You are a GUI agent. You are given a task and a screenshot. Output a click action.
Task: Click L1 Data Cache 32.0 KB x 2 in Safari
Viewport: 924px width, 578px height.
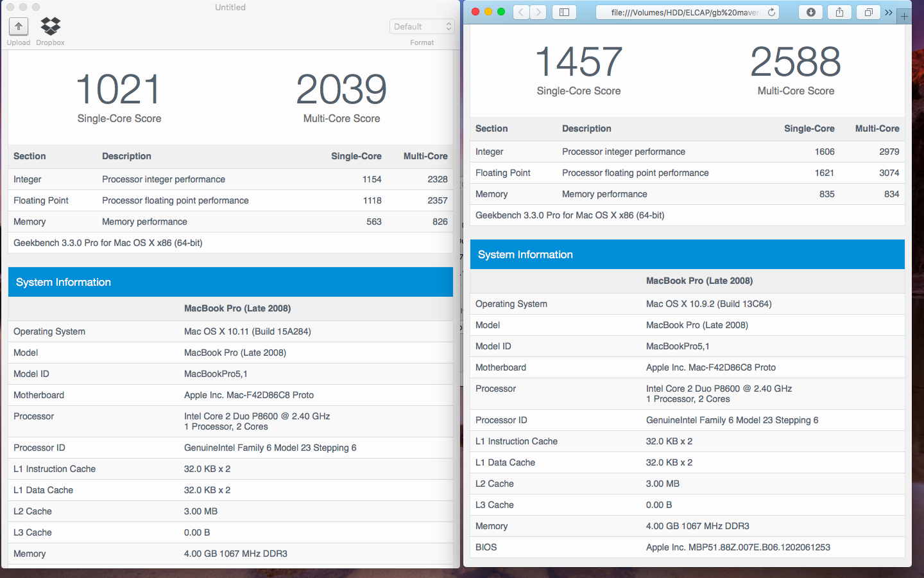coord(669,462)
